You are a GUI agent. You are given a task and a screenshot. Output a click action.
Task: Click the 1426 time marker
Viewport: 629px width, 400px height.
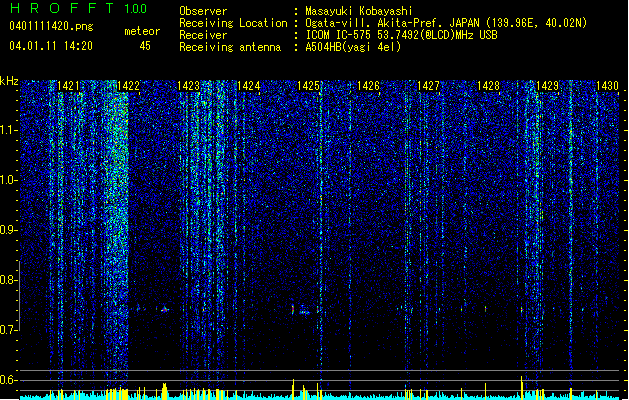(x=368, y=86)
